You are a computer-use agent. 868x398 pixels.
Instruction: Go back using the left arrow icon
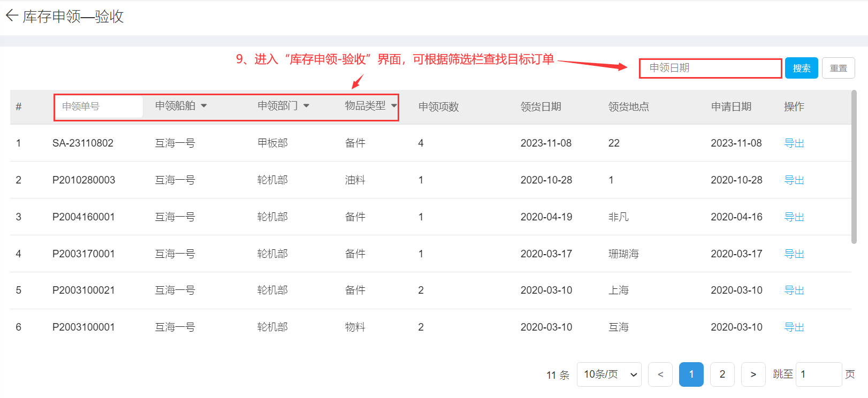coord(12,16)
